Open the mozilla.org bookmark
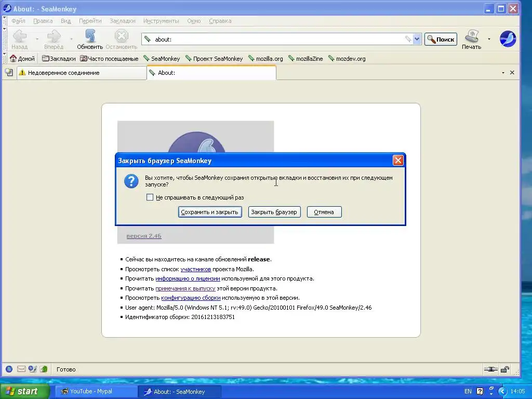Viewport: 532px width, 399px height. [265, 59]
